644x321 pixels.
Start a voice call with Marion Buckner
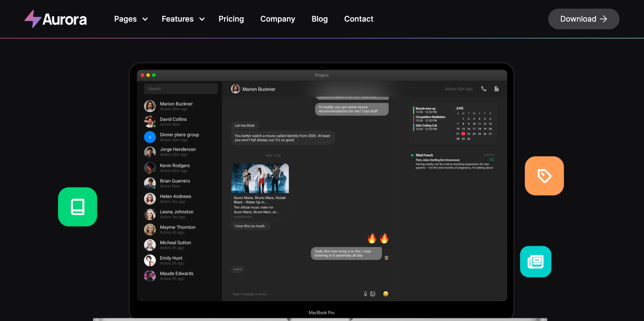[x=484, y=89]
